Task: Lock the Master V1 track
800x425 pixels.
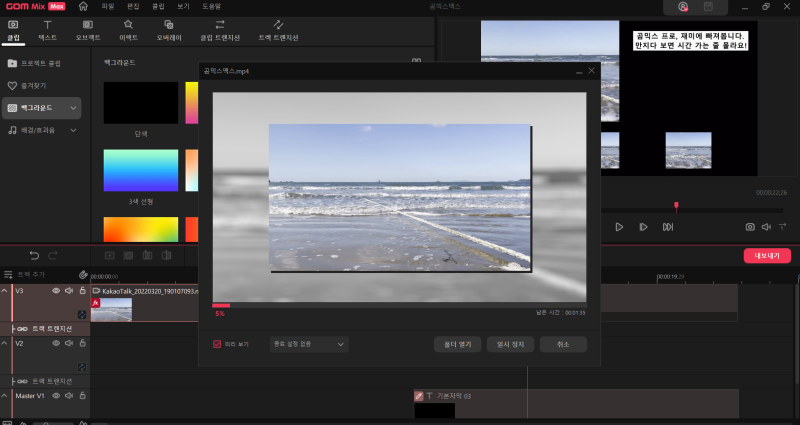Action: tap(82, 395)
